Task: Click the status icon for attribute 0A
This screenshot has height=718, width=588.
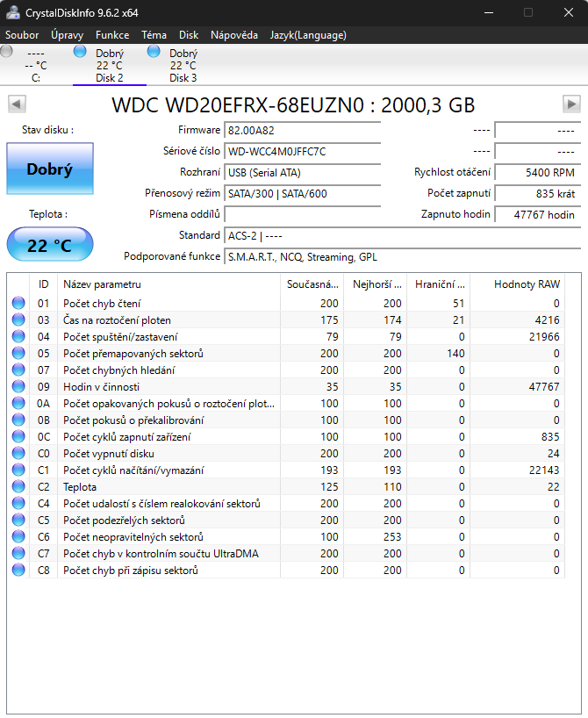Action: pos(18,403)
